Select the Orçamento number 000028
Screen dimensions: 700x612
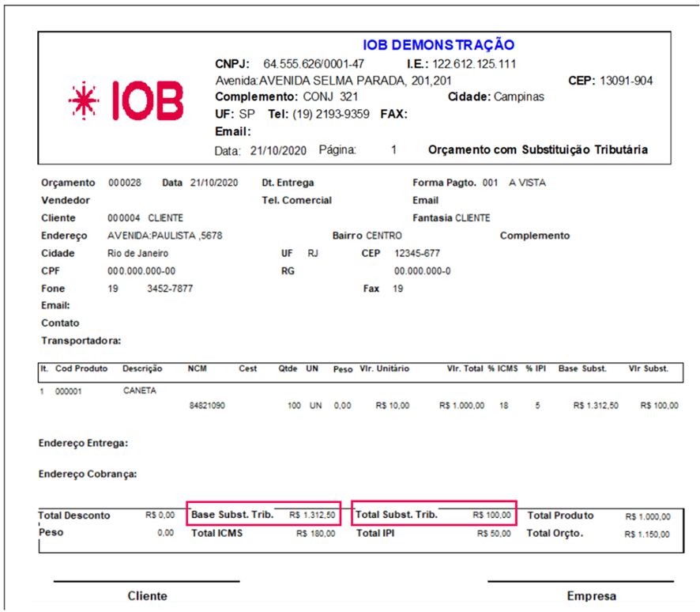point(124,183)
